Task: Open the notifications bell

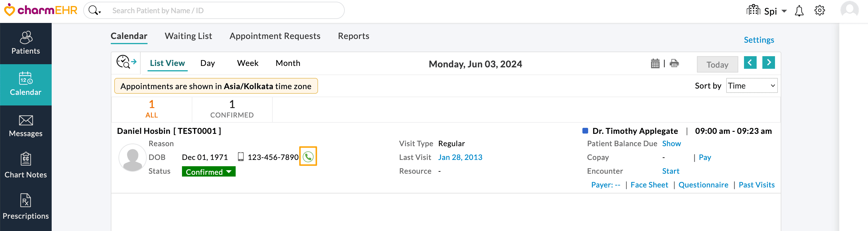Action: point(799,11)
